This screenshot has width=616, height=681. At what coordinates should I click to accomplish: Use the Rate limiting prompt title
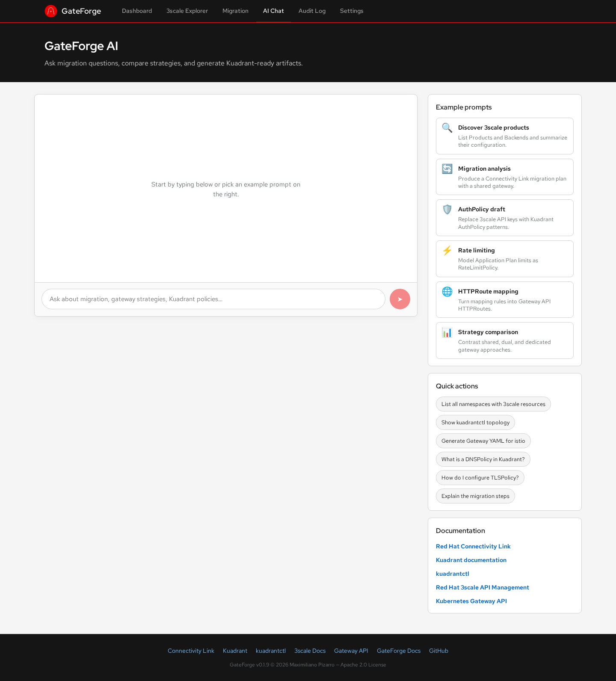[477, 250]
